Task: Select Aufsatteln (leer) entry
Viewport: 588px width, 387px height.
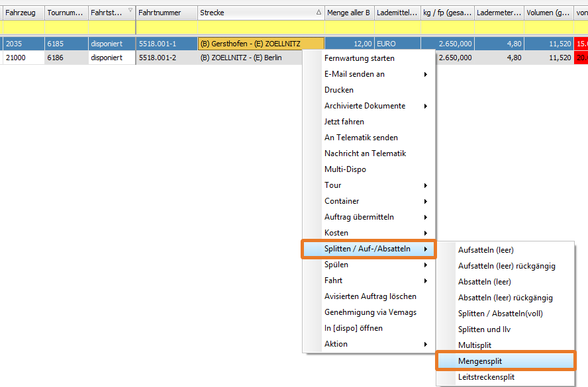Action: (x=485, y=250)
